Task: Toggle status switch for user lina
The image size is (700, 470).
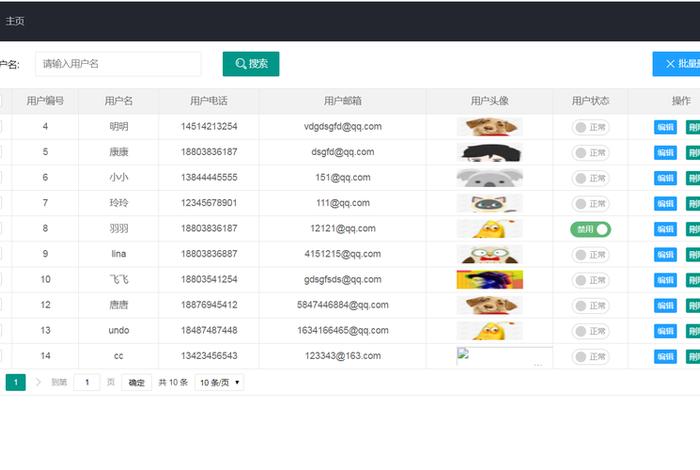Action: pos(591,254)
